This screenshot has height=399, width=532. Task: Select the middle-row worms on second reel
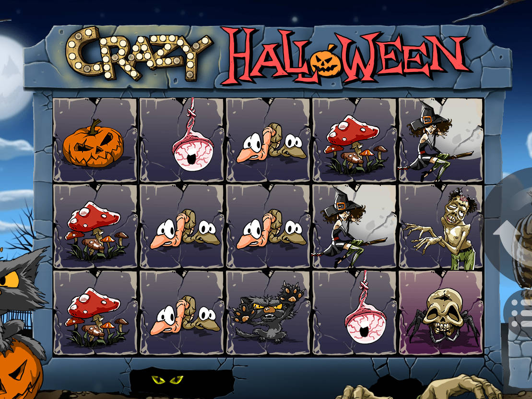(185, 229)
